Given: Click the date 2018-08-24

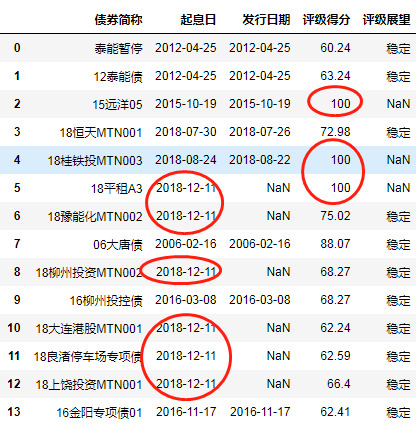Looking at the screenshot, I should (x=186, y=160).
